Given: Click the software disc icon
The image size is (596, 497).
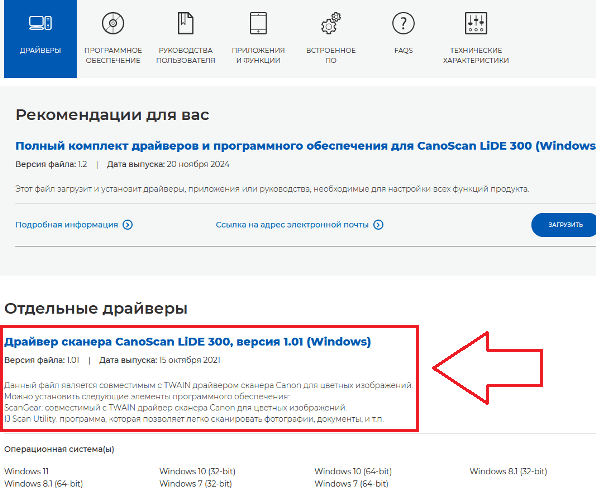Looking at the screenshot, I should 113,23.
